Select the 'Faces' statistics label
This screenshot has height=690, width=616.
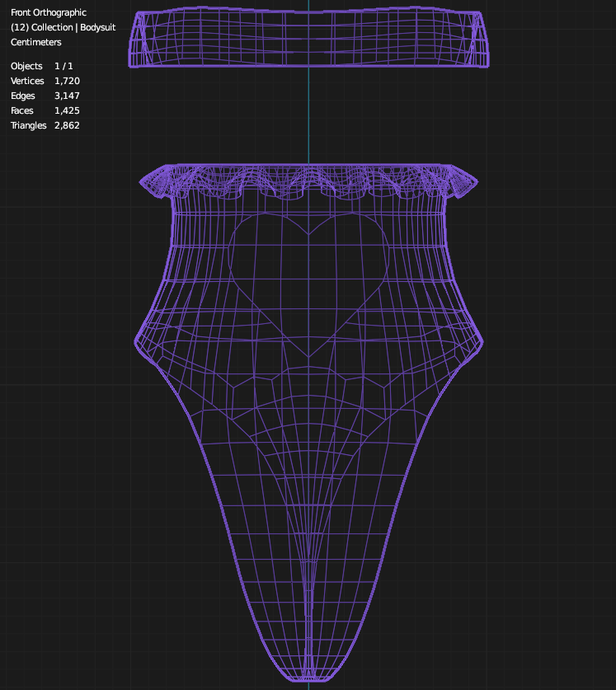22,111
